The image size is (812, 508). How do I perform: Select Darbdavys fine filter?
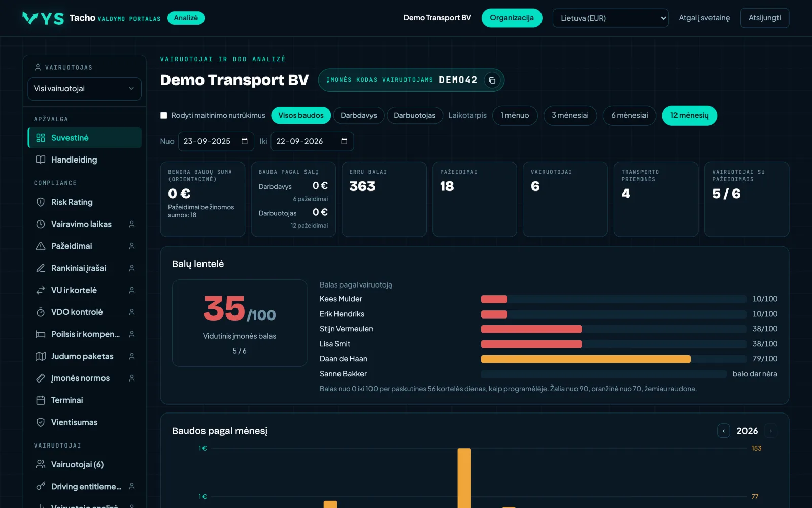(359, 115)
